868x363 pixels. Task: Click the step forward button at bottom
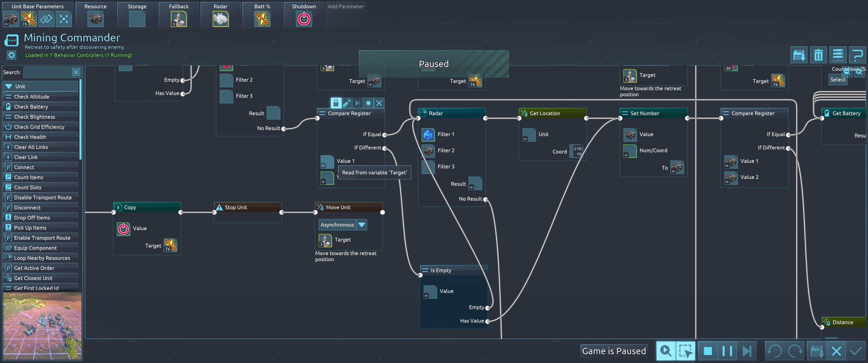pos(747,351)
